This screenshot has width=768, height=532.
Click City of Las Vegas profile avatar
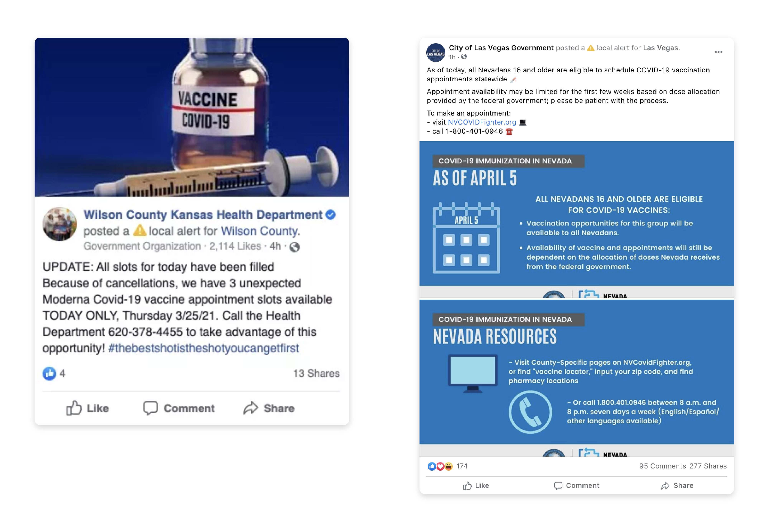coord(435,52)
